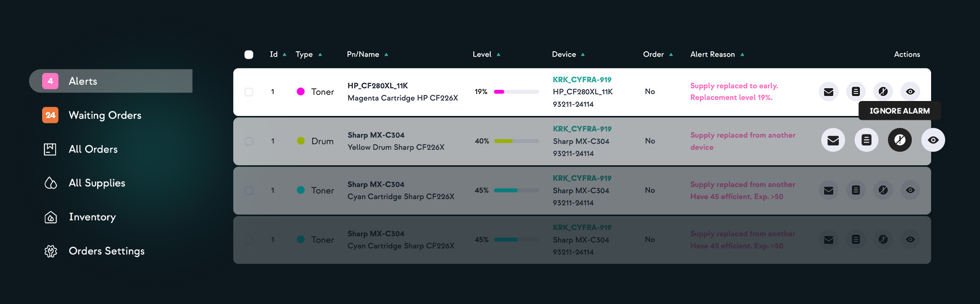Click the 40% level bar for Yellow Drum
The width and height of the screenshot is (980, 304).
(x=516, y=141)
